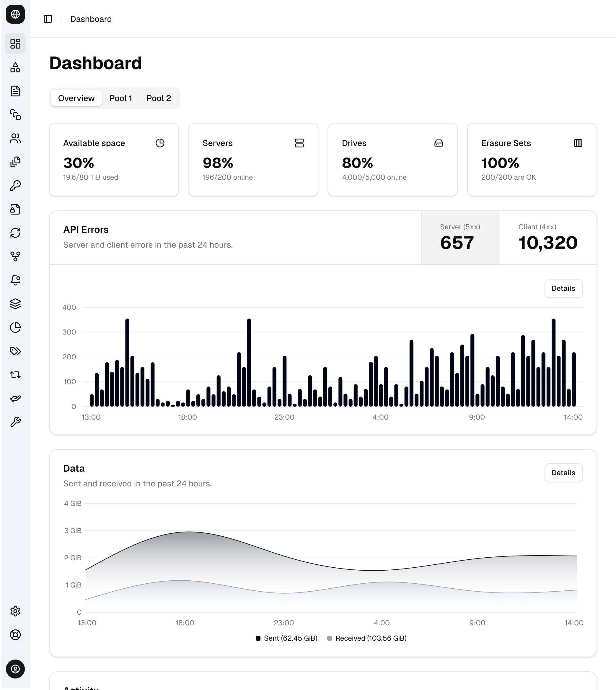This screenshot has width=616, height=690.
Task: Toggle the Received (103.56 GiB) legend item
Action: tap(367, 638)
